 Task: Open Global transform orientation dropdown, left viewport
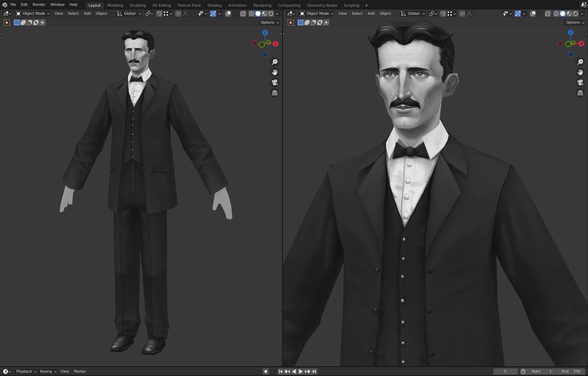click(129, 13)
